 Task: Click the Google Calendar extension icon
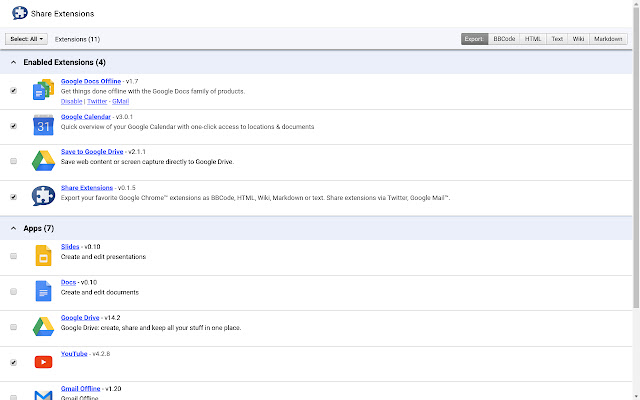(x=42, y=126)
